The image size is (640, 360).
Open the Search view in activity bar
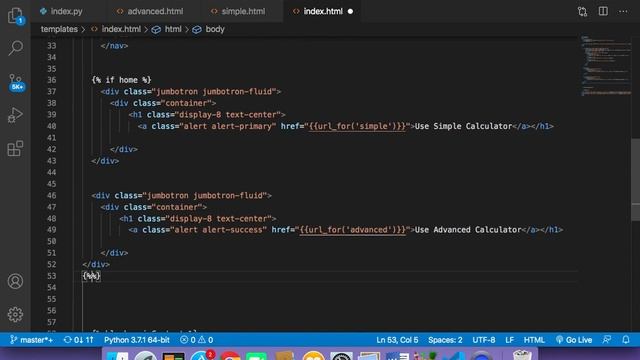[15, 48]
